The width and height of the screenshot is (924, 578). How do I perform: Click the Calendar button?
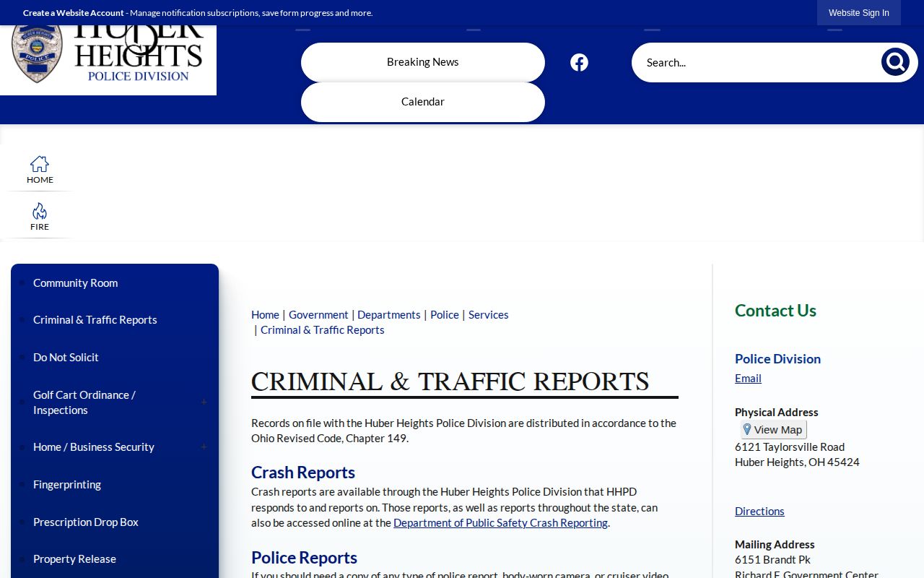coord(423,102)
